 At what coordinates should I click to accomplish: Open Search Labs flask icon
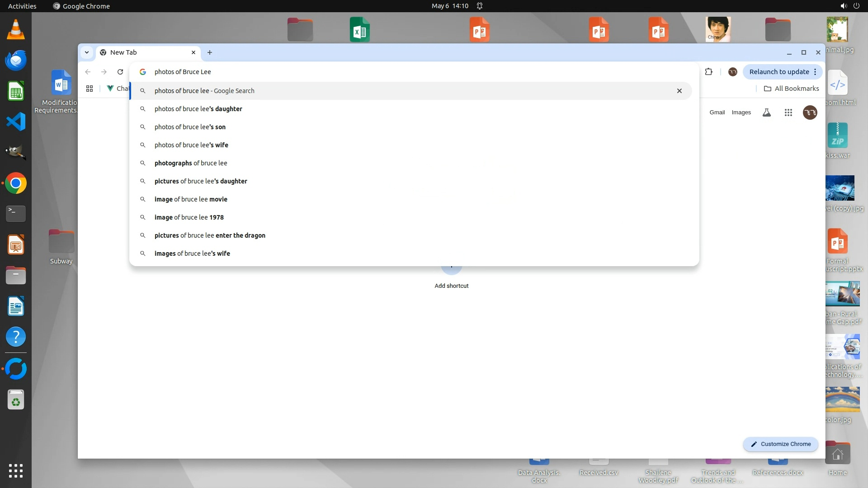pos(766,113)
